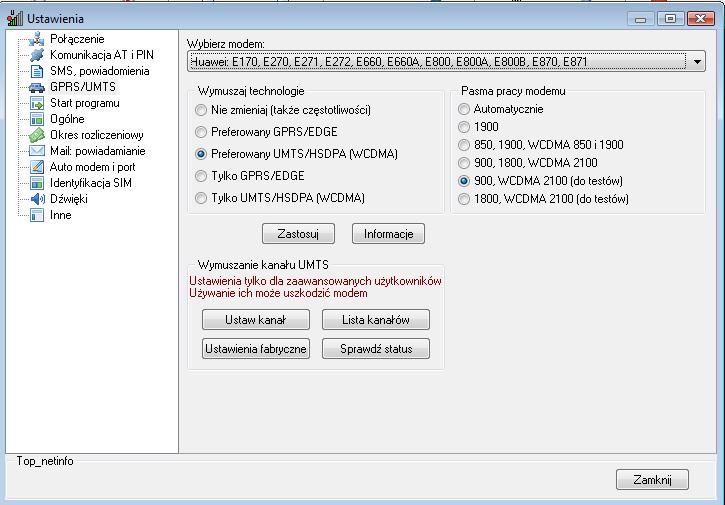Expand the Wybierz modem dropdown arrow
This screenshot has height=505, width=725.
point(697,62)
